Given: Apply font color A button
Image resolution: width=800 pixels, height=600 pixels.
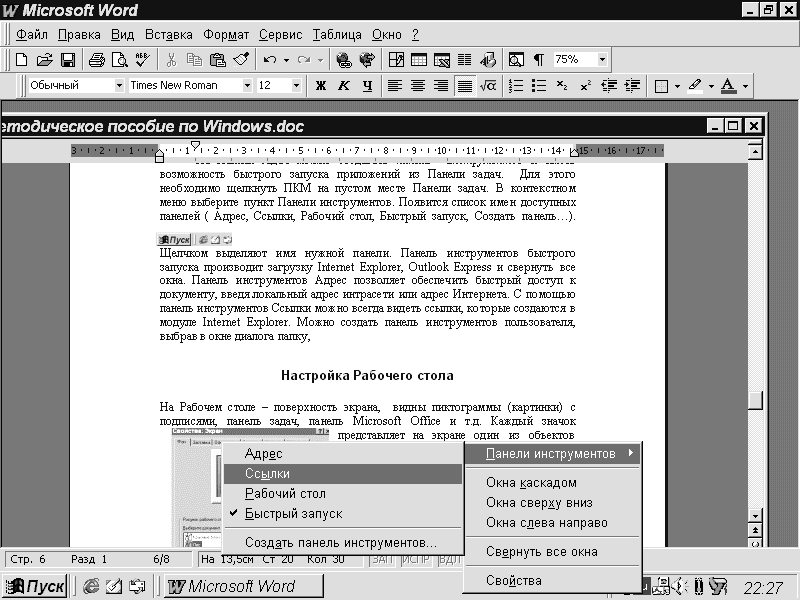Looking at the screenshot, I should [729, 86].
